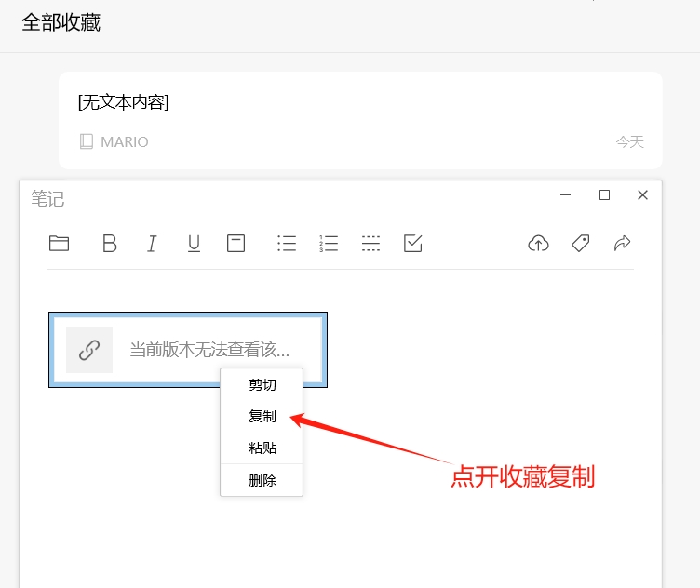Click the share arrow icon
This screenshot has width=700, height=588.
(x=622, y=243)
